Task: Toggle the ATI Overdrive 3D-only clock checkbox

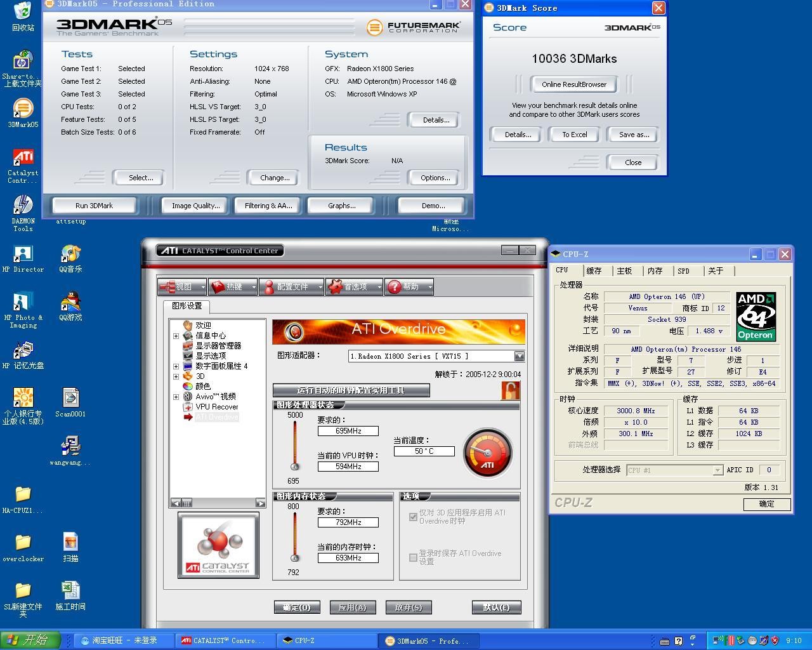Action: 414,517
